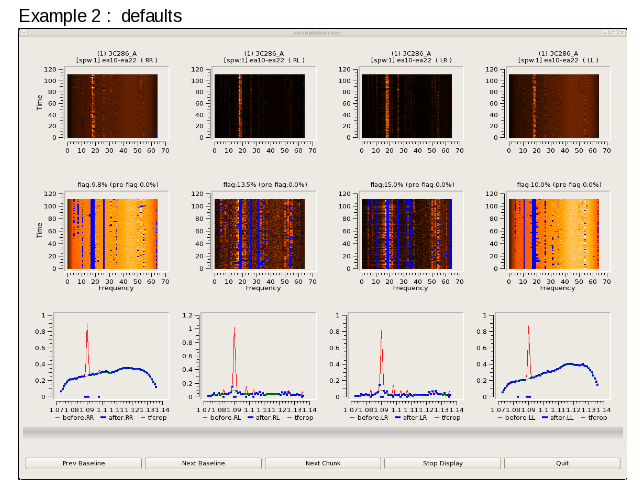640x480 pixels.
Task: Click the Example 2 : defaults heading
Action: (100, 16)
